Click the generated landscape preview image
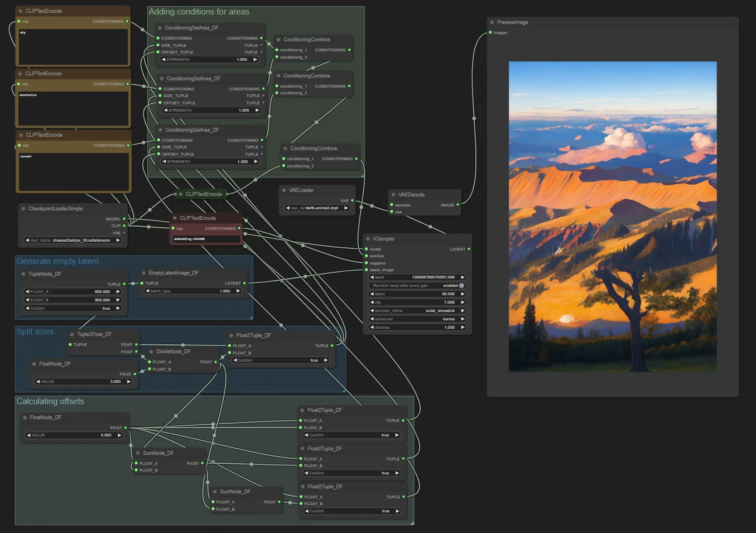756x533 pixels. coord(613,217)
